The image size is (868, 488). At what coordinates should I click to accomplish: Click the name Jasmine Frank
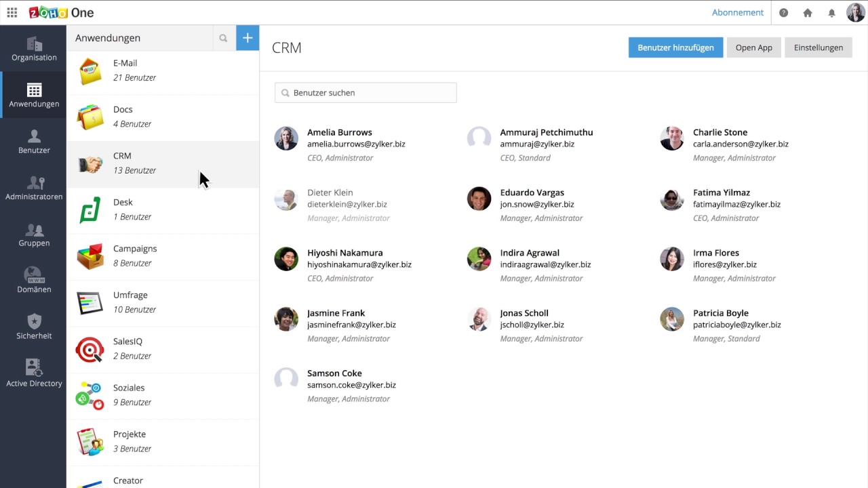pyautogui.click(x=336, y=313)
